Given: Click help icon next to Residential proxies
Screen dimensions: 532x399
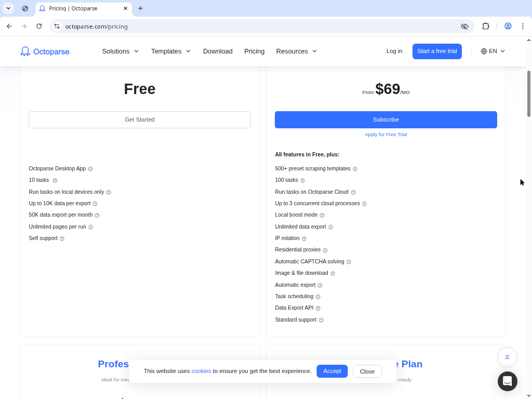Looking at the screenshot, I should click(325, 250).
